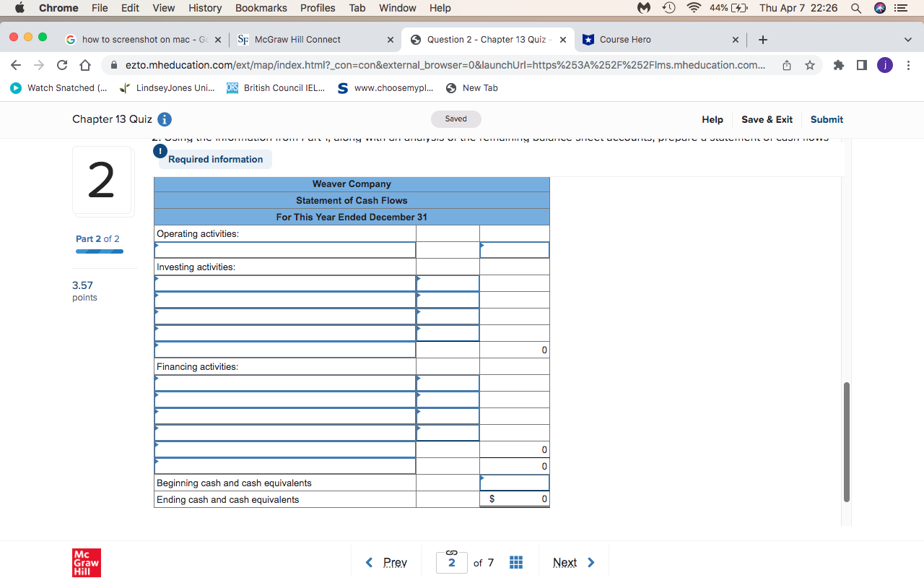The height and width of the screenshot is (578, 924).
Task: Click the Submit button
Action: [826, 119]
